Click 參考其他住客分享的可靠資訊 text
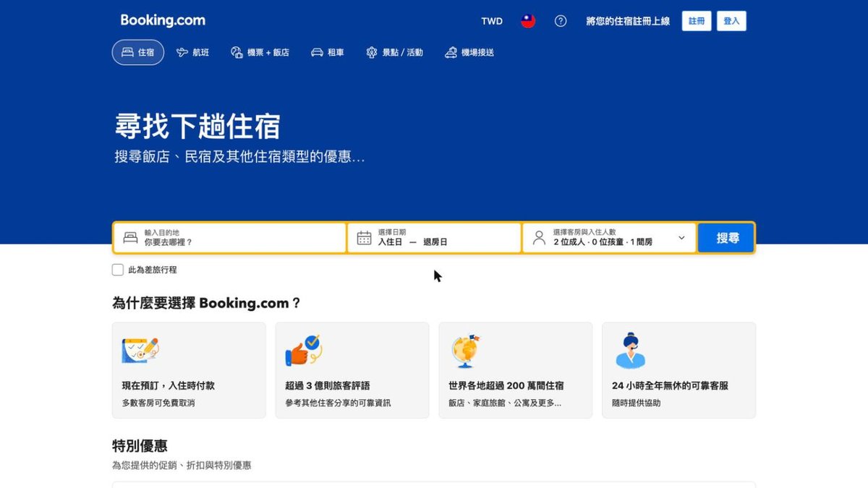 tap(338, 403)
